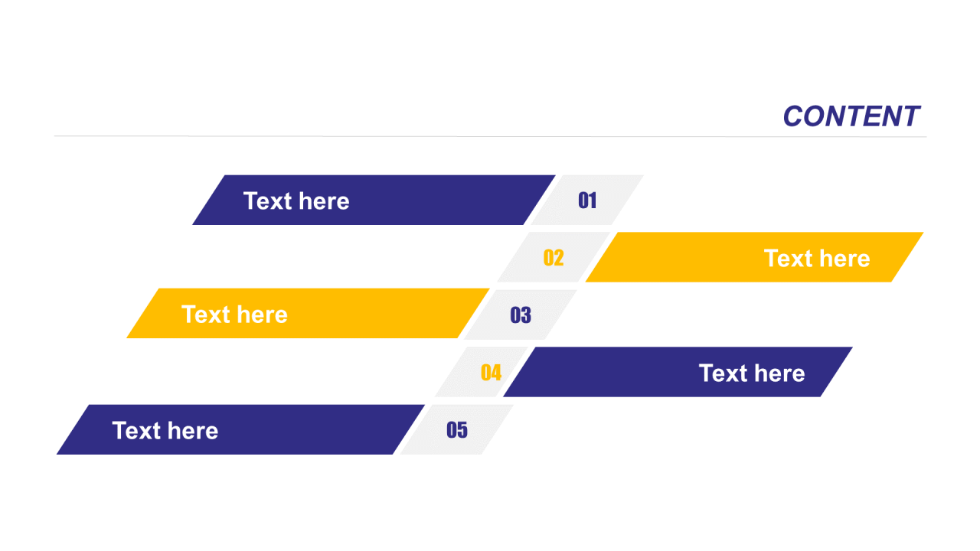Click the Text here label next to 05

coord(165,430)
